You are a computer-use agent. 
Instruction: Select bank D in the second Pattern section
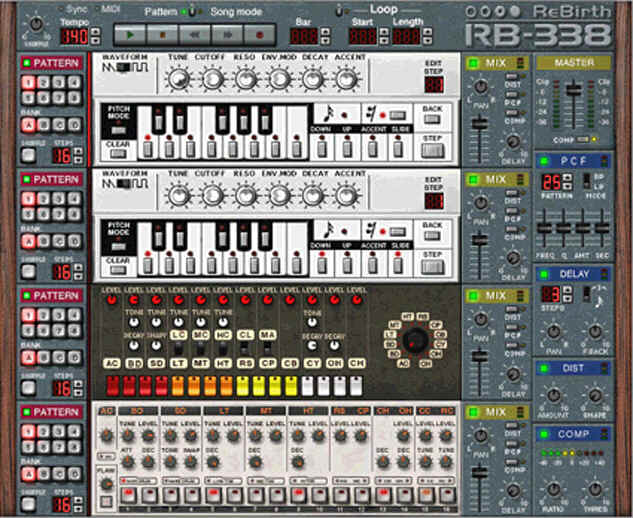[x=74, y=241]
